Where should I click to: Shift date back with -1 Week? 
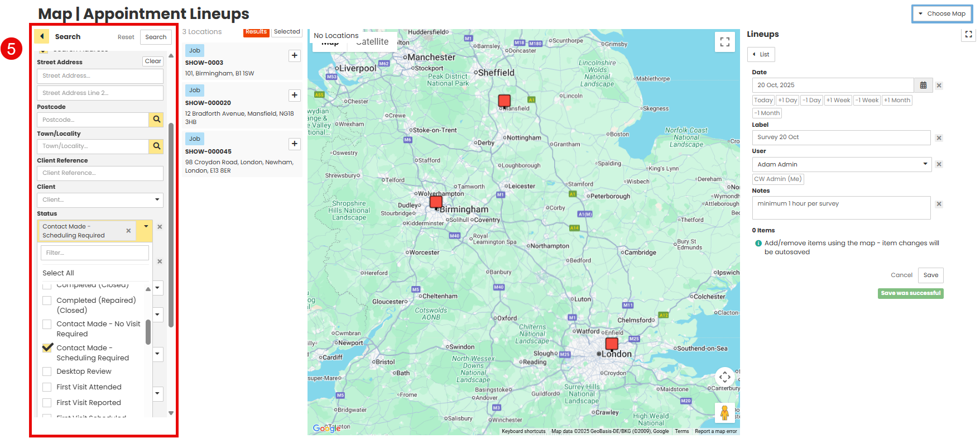coord(867,101)
